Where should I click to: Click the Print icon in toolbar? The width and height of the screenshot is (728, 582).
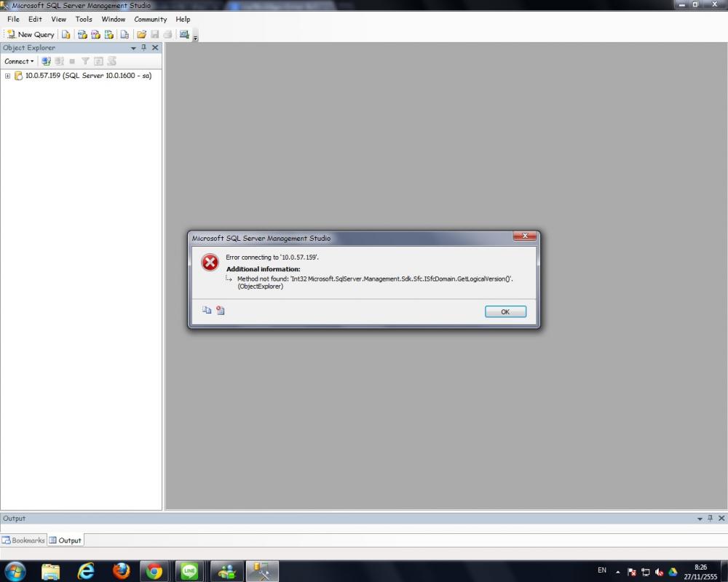coord(167,34)
